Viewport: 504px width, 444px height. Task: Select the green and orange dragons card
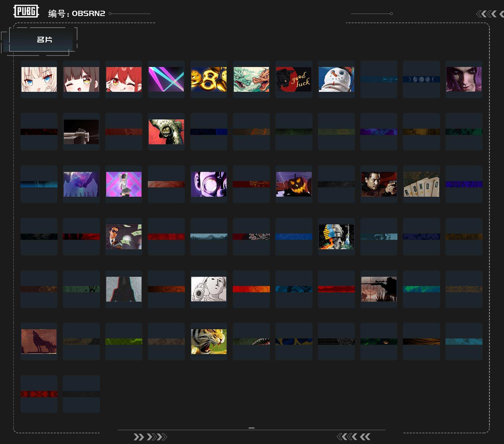[x=251, y=79]
